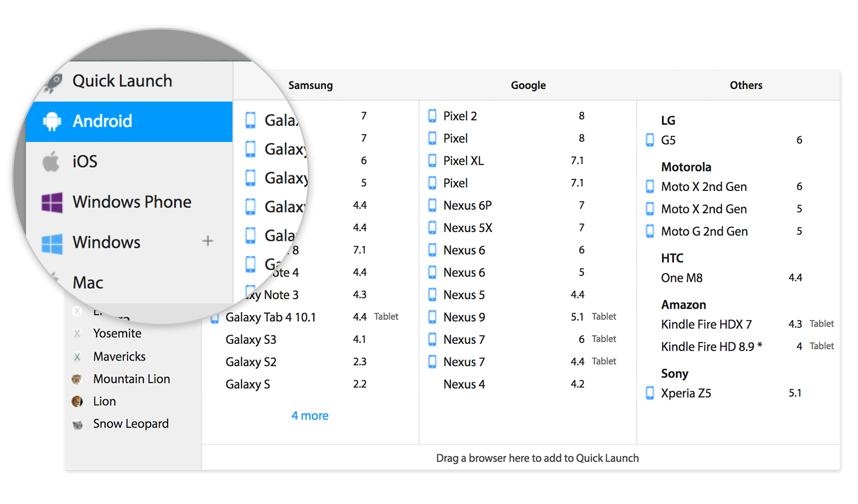Click the phone icon next to Pixel XL
Image resolution: width=858 pixels, height=504 pixels.
(x=432, y=160)
